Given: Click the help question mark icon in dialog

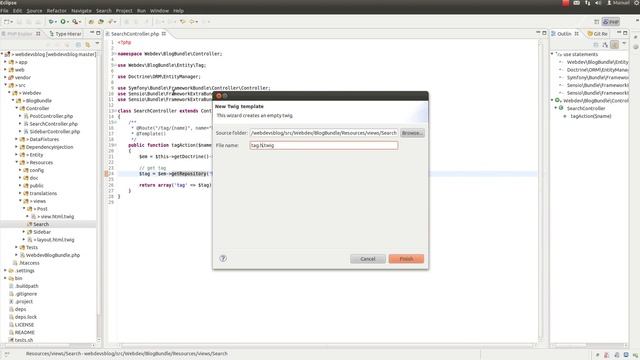Looking at the screenshot, I should 223,258.
